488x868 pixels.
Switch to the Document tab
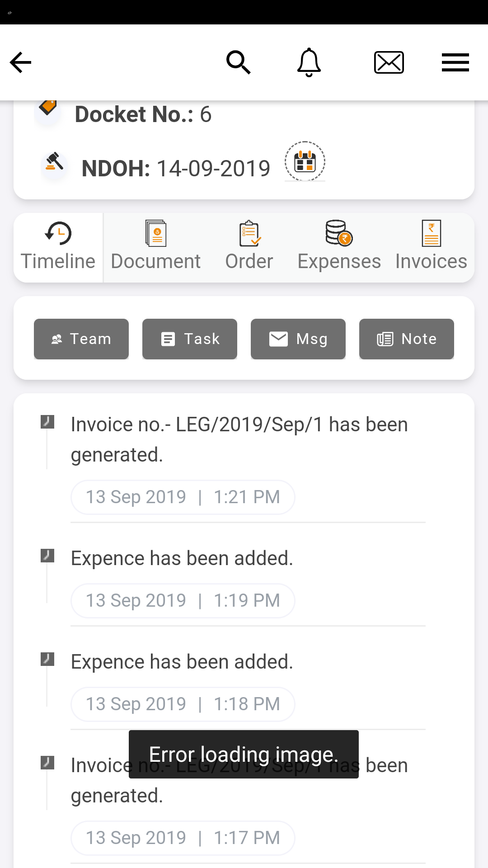coord(156,247)
